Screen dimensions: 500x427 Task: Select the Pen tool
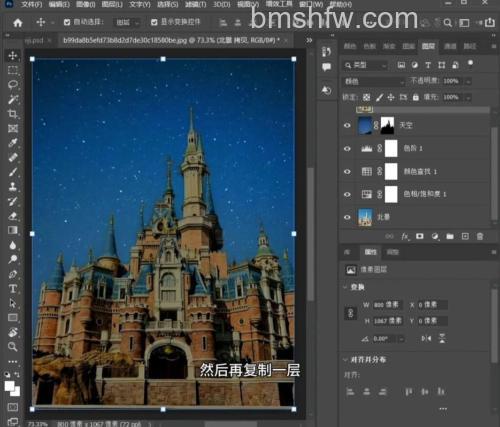click(x=13, y=274)
